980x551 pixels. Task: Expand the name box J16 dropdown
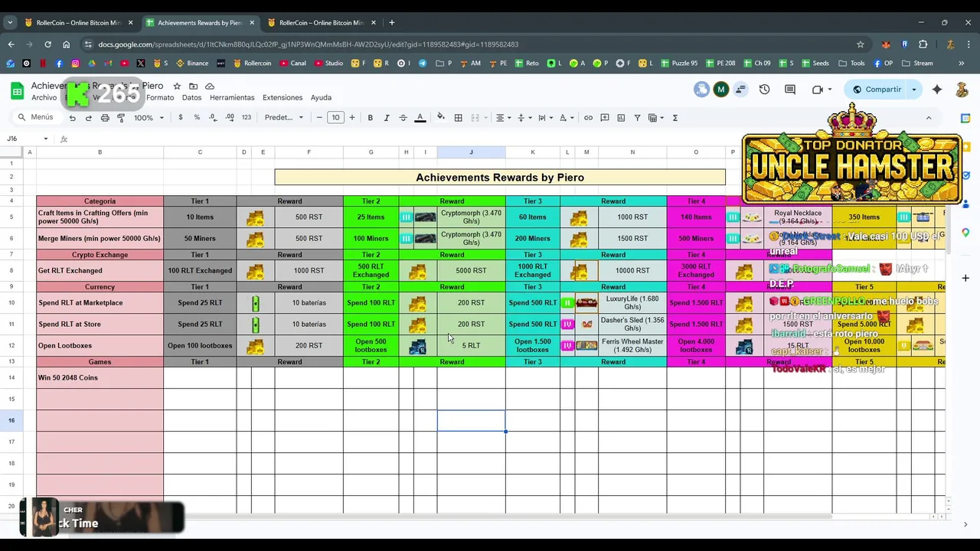(46, 139)
